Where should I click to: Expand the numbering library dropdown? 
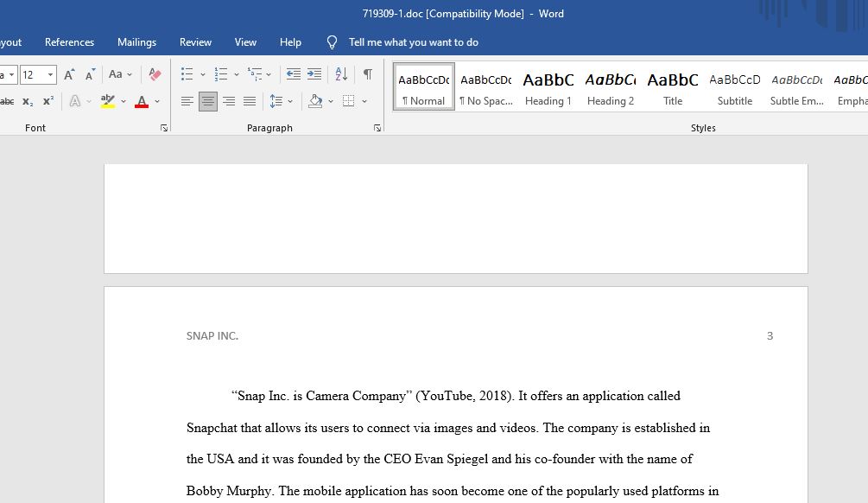(237, 74)
